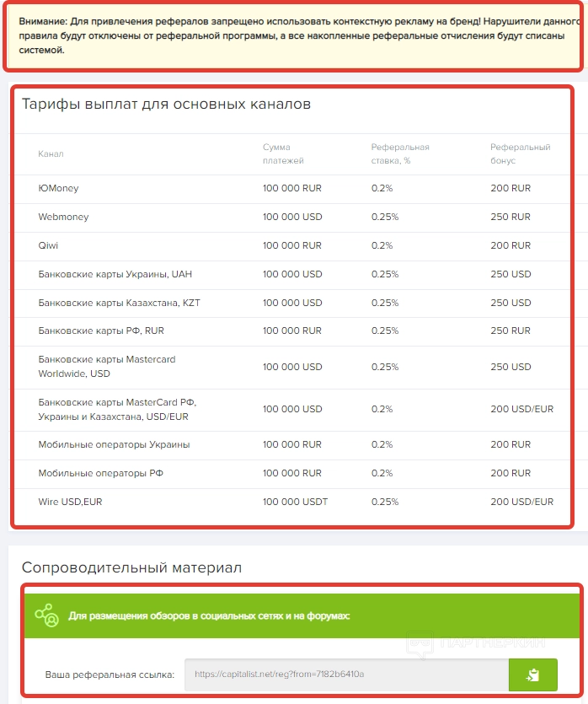Viewport: 588px width, 704px height.
Task: Click the '250 RUR' bonus in the Webmoney row
Action: (510, 217)
